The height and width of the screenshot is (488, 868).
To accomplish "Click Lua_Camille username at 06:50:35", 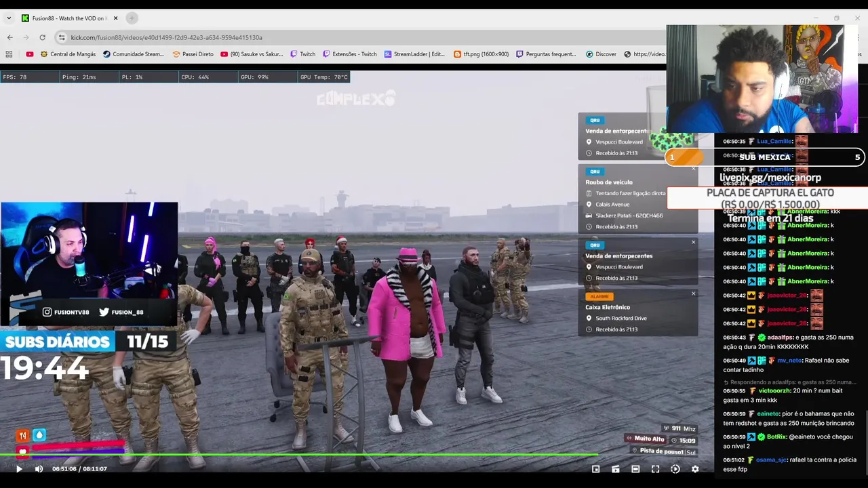I will point(774,142).
